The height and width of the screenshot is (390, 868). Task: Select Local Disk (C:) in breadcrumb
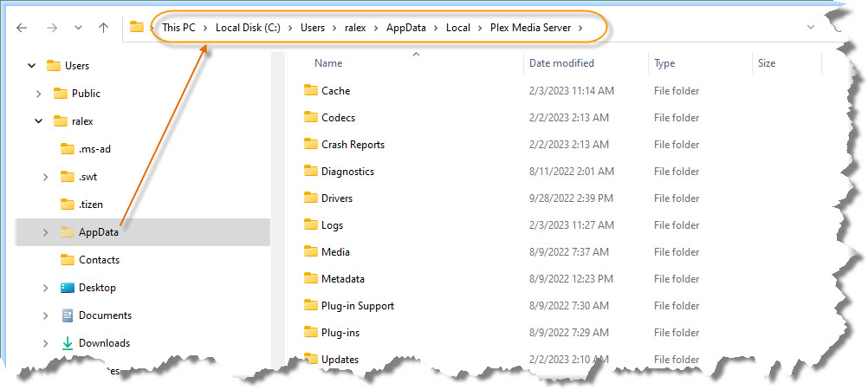coord(248,27)
